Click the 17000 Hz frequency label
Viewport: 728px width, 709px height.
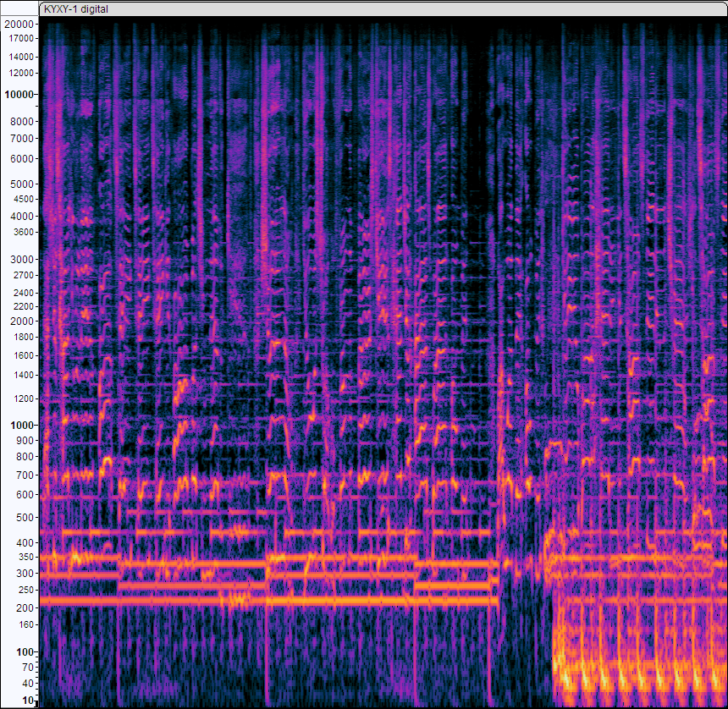[x=21, y=38]
